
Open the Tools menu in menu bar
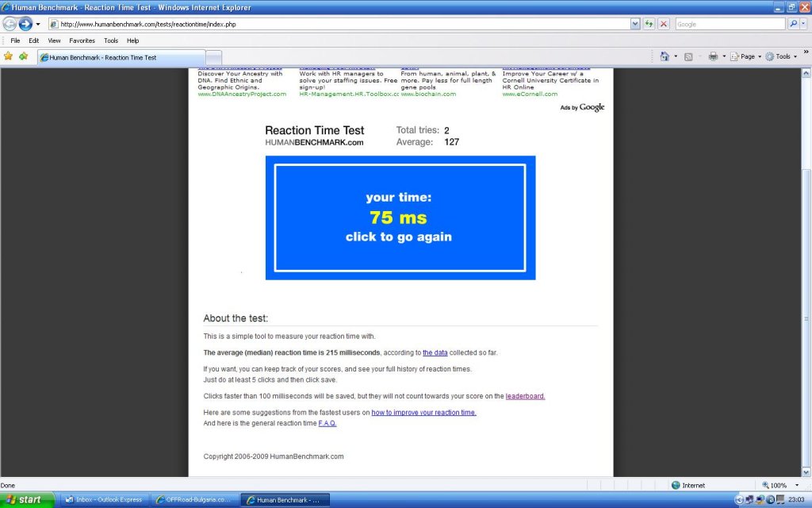point(111,40)
